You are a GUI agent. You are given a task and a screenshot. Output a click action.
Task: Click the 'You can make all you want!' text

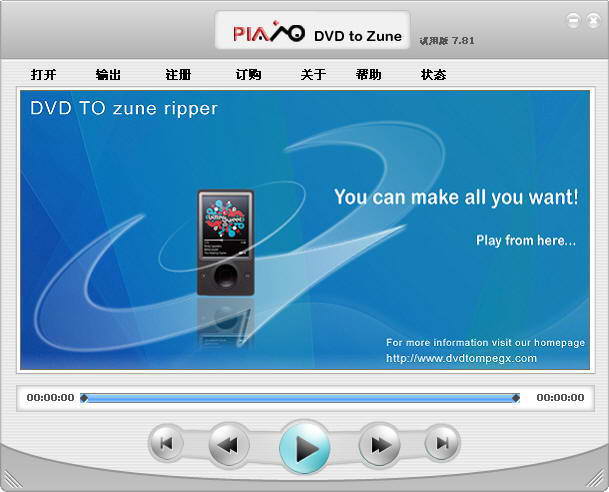click(x=456, y=197)
